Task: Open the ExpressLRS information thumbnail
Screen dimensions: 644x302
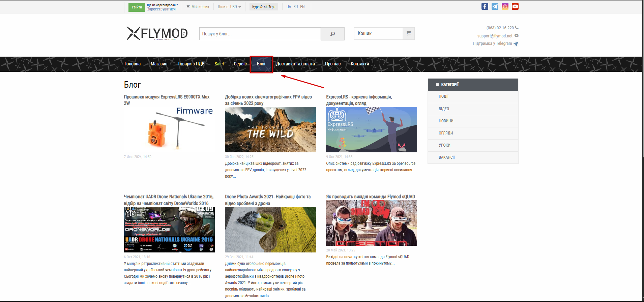Action: pyautogui.click(x=372, y=130)
